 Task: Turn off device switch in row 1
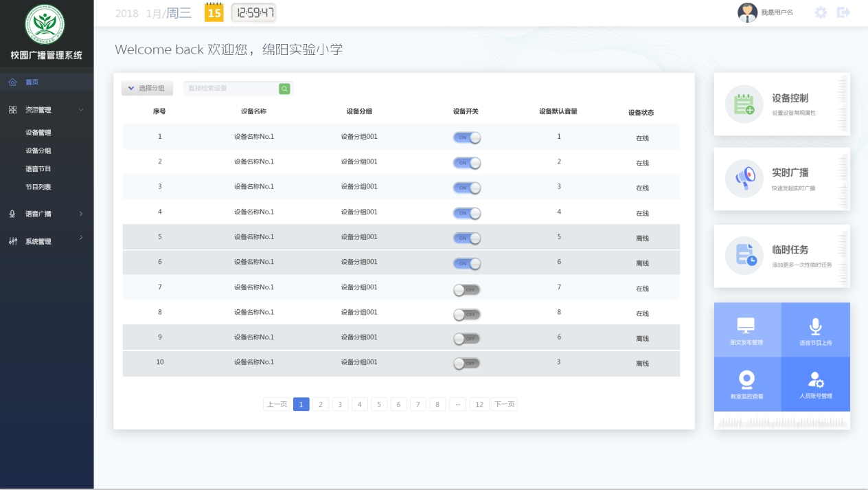point(467,137)
